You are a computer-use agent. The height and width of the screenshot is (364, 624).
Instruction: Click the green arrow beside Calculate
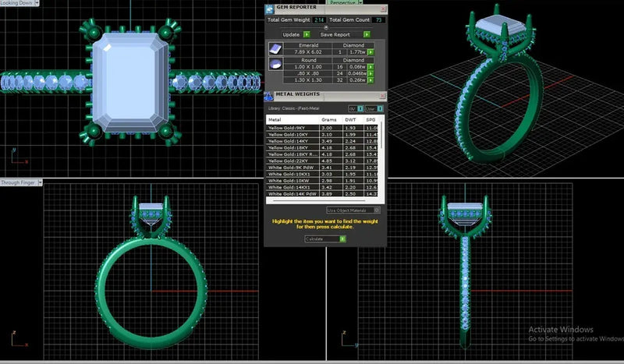[x=342, y=239]
